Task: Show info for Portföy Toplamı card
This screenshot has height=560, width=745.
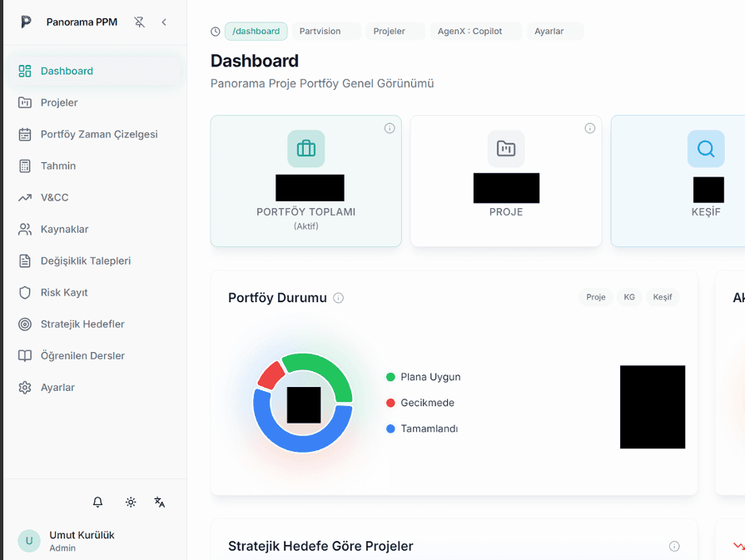Action: (390, 128)
